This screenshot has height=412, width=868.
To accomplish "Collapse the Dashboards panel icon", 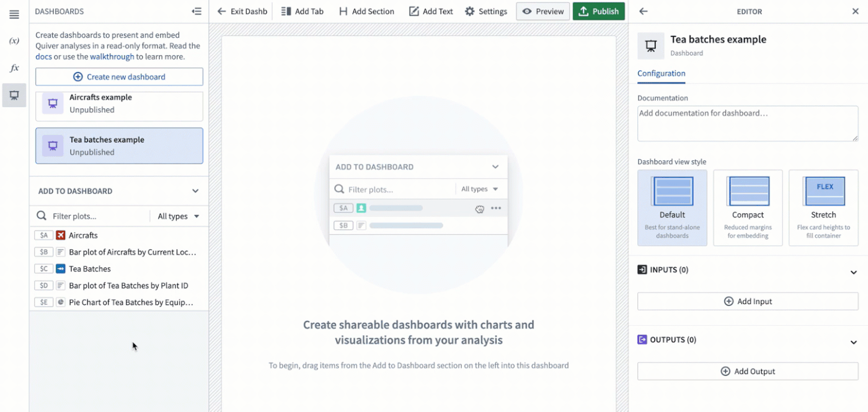I will tap(197, 11).
